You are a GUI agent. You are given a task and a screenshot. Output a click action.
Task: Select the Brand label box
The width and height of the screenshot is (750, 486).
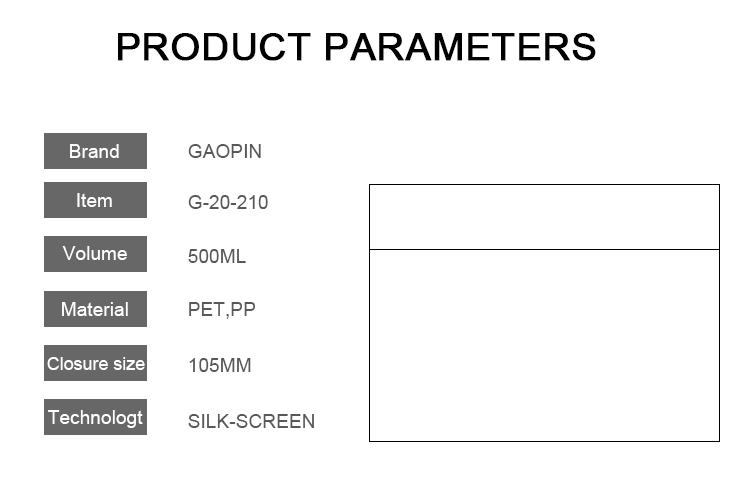click(95, 151)
